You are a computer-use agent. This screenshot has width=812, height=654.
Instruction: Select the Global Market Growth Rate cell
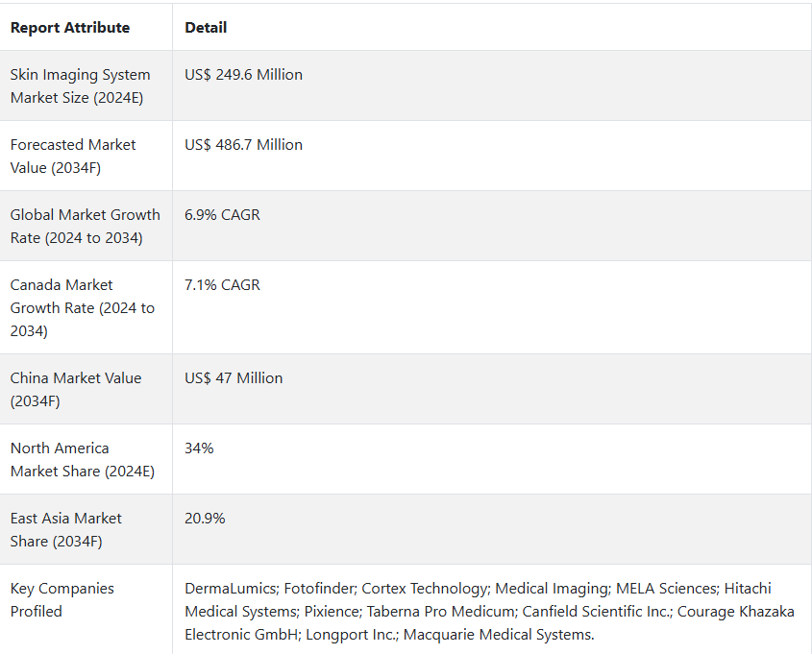[85, 227]
